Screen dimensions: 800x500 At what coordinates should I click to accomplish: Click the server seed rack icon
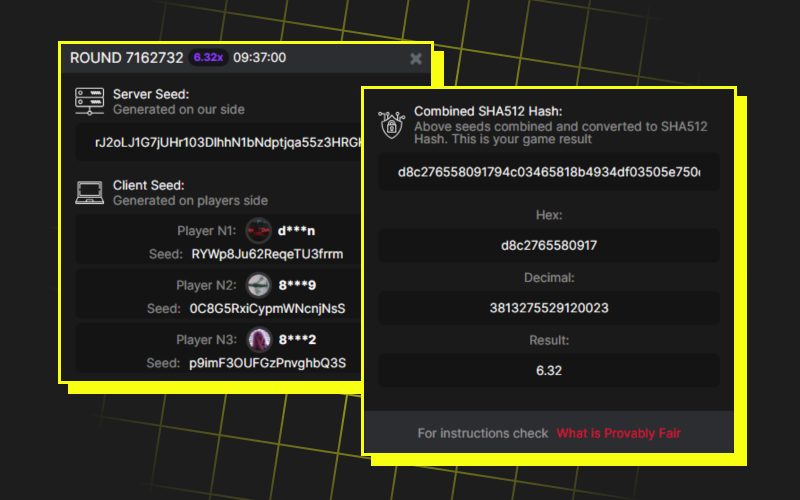(89, 101)
